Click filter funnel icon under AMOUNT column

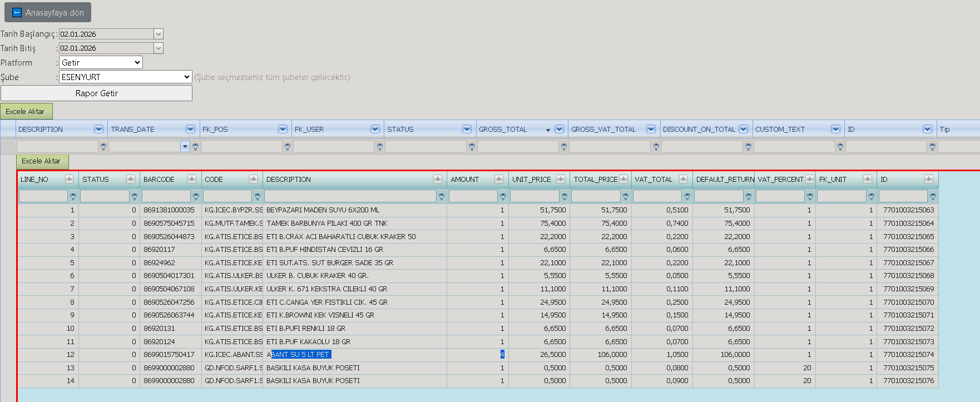coord(503,197)
